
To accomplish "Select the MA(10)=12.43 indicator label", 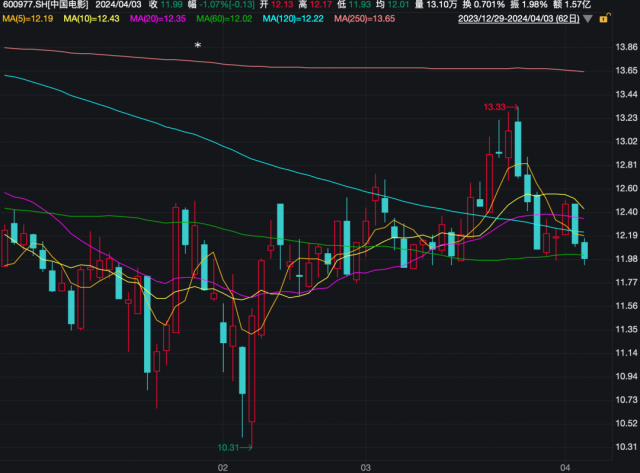I will (91, 19).
